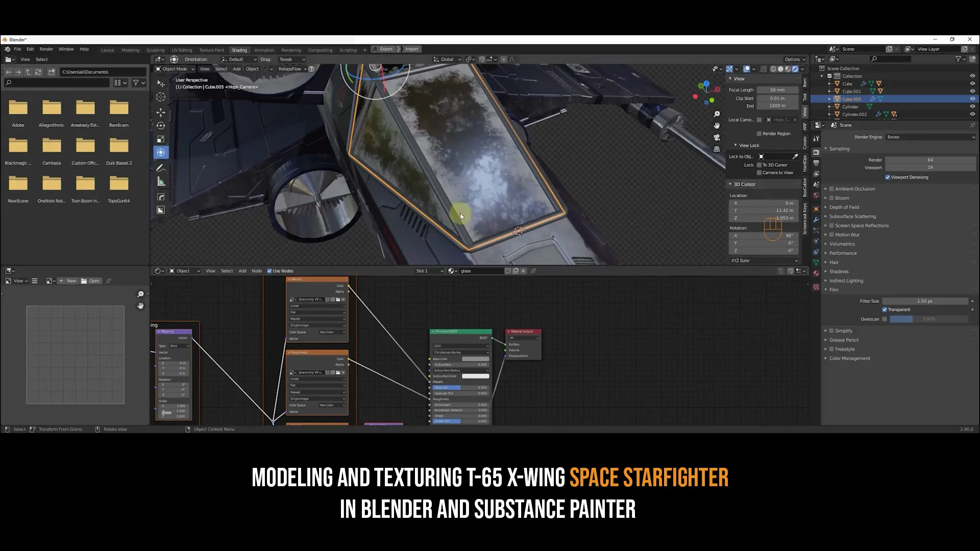Uncheck Viewport Denoising
Screen dimensions: 980x551
[888, 177]
